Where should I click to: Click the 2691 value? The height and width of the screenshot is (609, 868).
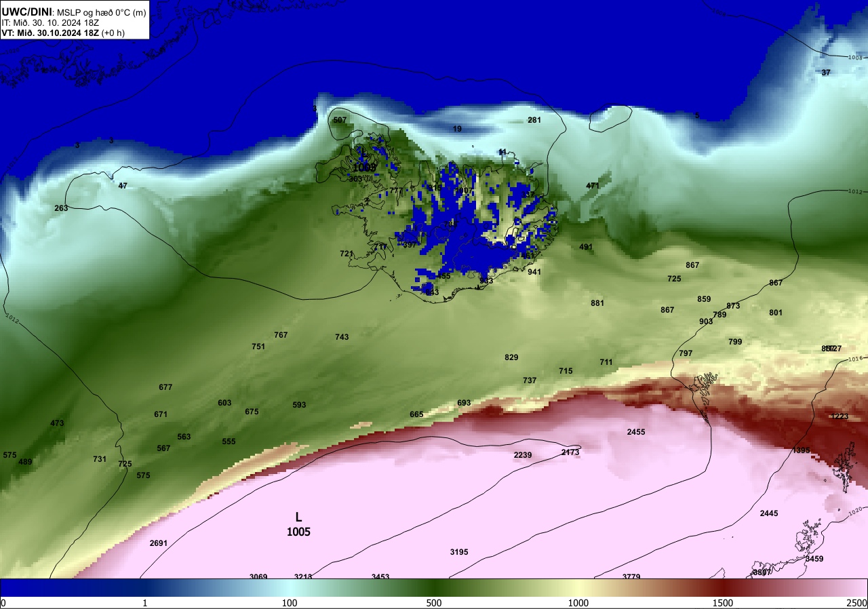coord(159,543)
